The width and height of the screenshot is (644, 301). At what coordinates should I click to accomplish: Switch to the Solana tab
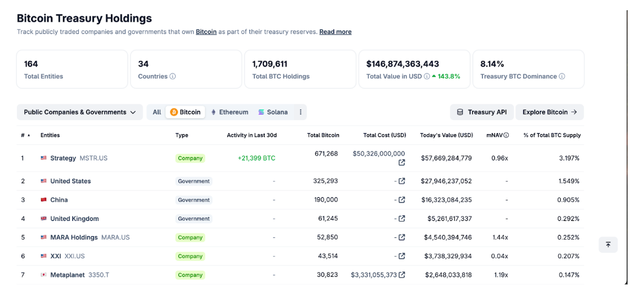(273, 112)
